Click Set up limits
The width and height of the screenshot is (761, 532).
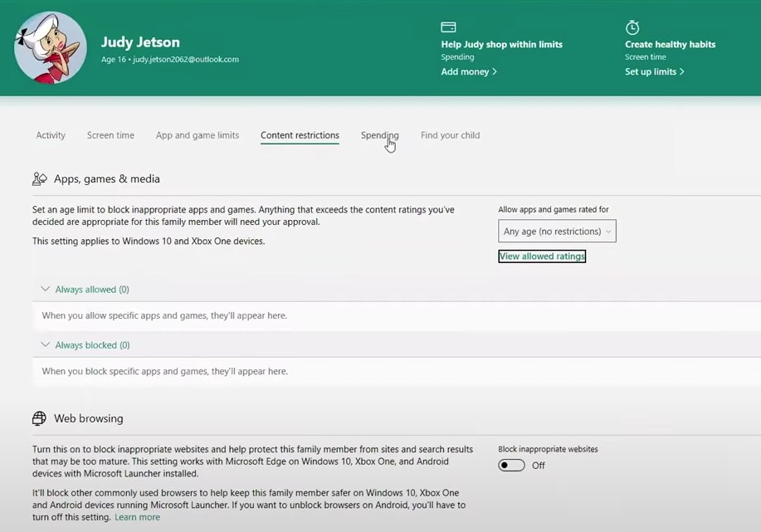point(652,71)
